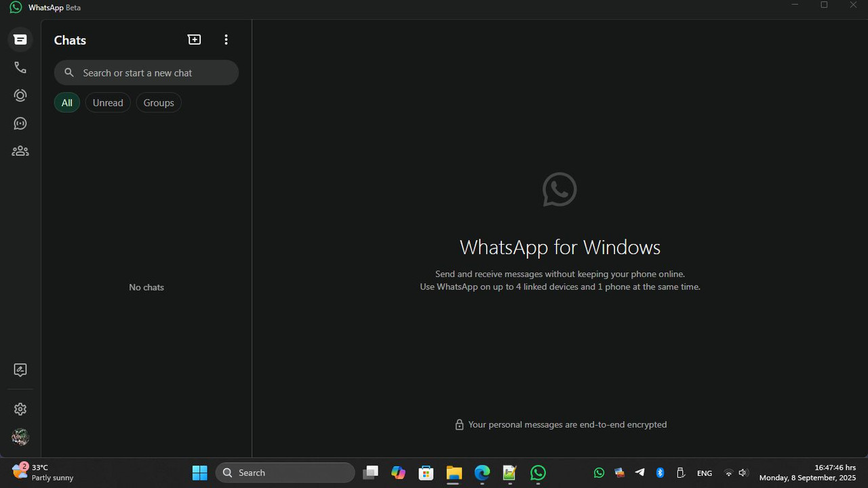The height and width of the screenshot is (488, 868).
Task: Open WhatsApp Settings gear
Action: click(x=20, y=409)
